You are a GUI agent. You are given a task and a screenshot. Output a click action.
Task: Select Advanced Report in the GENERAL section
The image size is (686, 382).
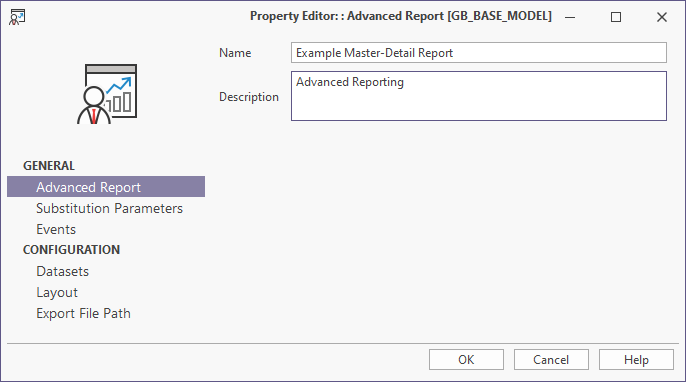point(106,187)
